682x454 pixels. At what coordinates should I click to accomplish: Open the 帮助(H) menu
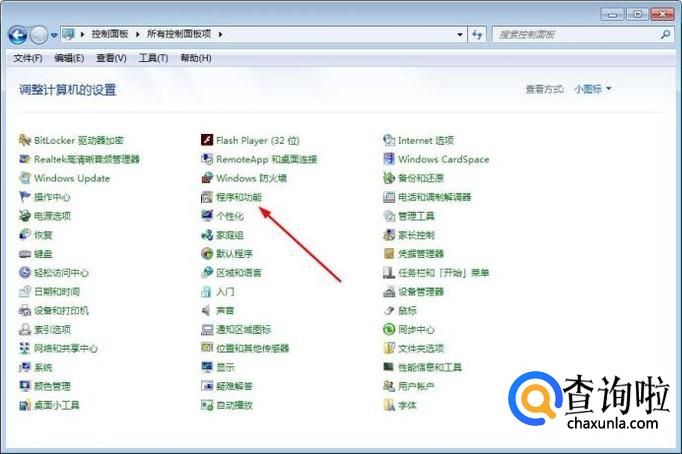[x=196, y=58]
